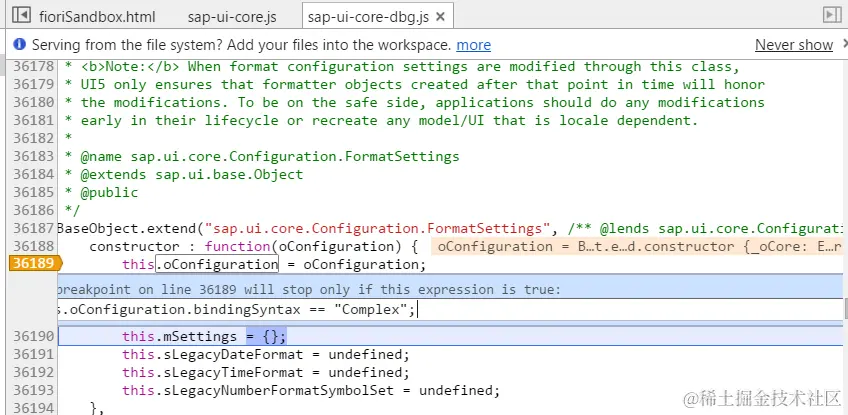Open the 'more' link in workspace banner
Screen dimensions: 848x415
click(473, 45)
